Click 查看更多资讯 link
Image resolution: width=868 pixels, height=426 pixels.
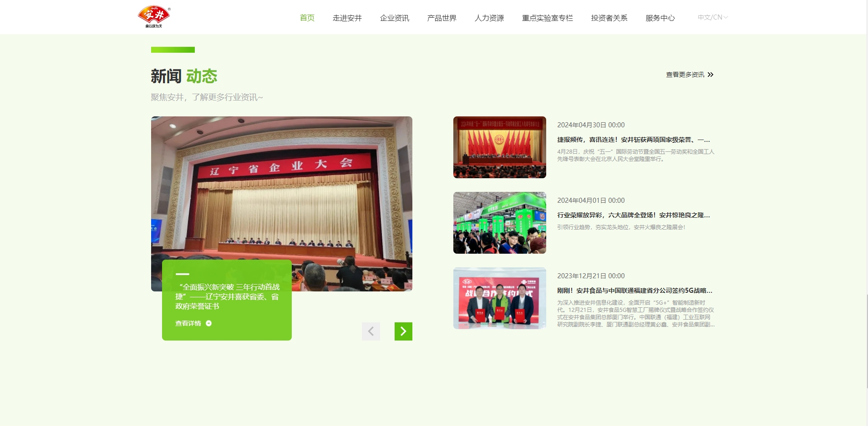coord(685,75)
